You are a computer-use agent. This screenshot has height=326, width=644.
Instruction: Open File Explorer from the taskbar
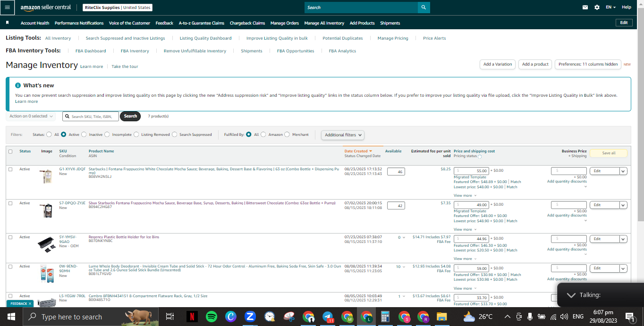coord(441,317)
